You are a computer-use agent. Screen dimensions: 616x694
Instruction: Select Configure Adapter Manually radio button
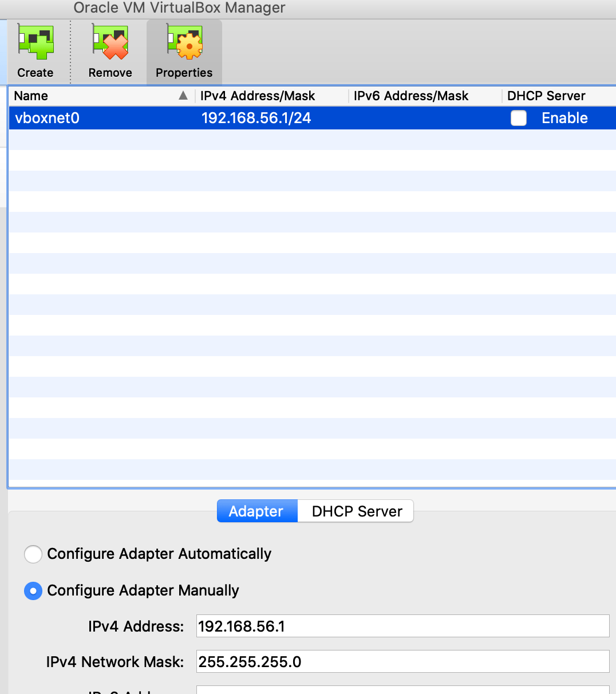coord(33,590)
